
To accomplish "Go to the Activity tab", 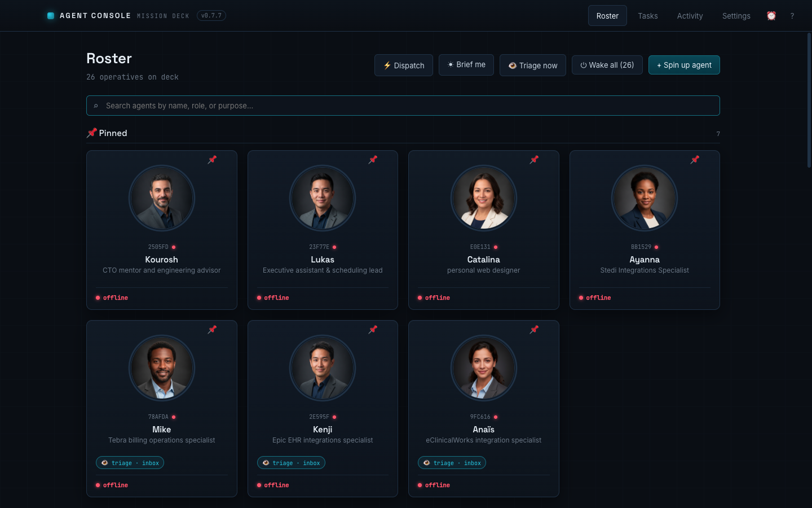I will tap(690, 16).
